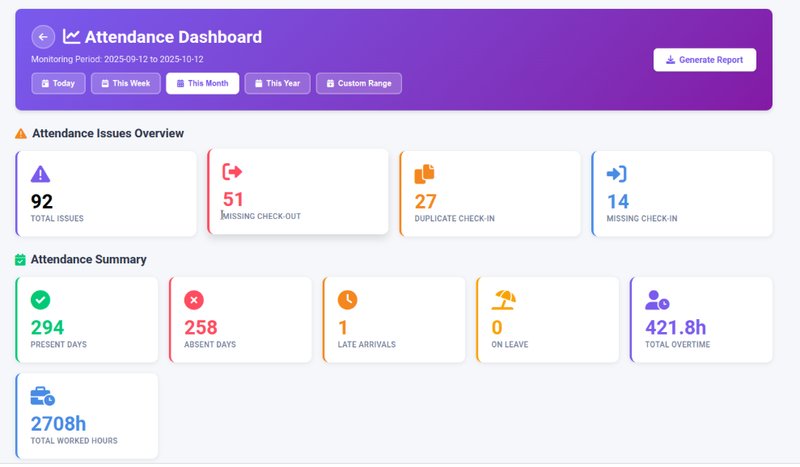Click the LATE ARRIVALS label

coord(367,345)
